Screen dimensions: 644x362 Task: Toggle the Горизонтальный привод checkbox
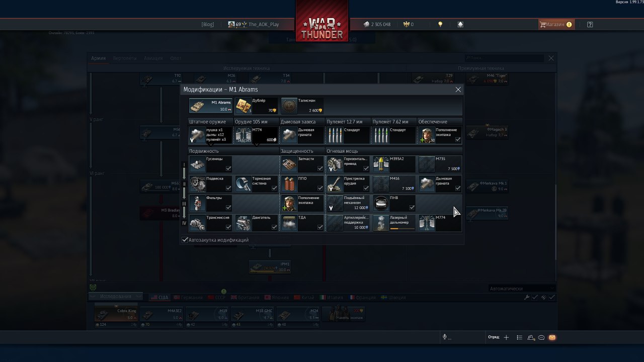coord(366,168)
